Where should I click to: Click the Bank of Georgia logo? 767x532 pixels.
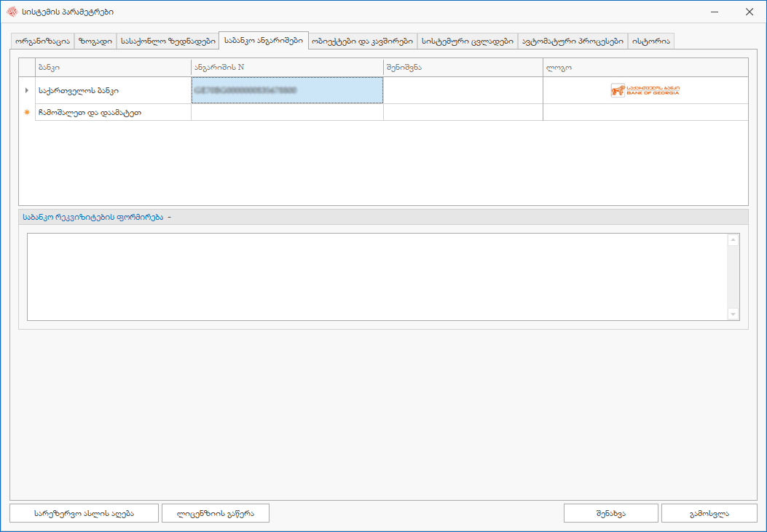click(x=645, y=90)
